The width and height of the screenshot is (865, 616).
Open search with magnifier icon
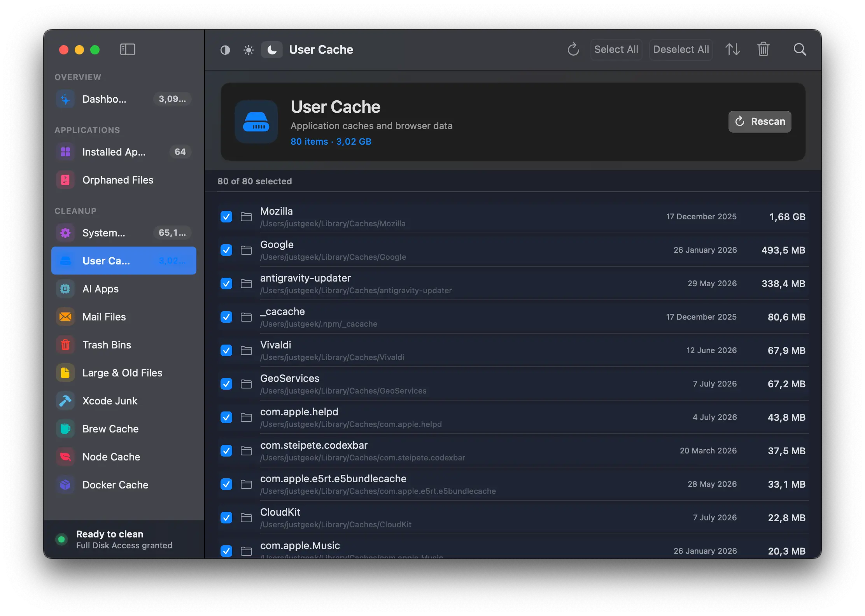coord(800,49)
